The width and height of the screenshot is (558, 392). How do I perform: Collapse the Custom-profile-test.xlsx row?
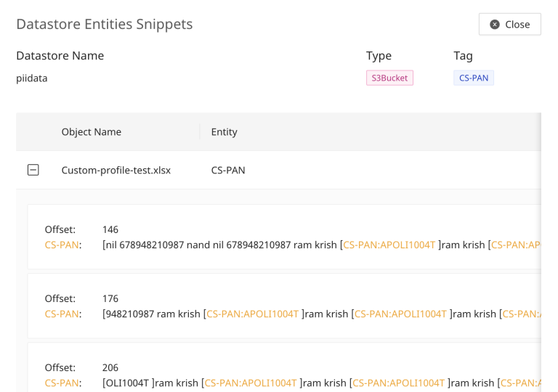[x=33, y=170]
